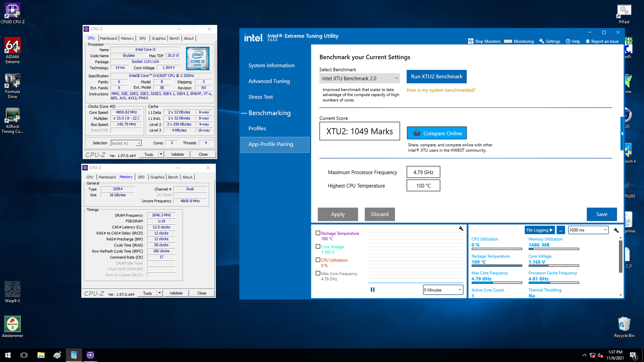Click File Logging button
The width and height of the screenshot is (644, 362).
[x=540, y=230]
